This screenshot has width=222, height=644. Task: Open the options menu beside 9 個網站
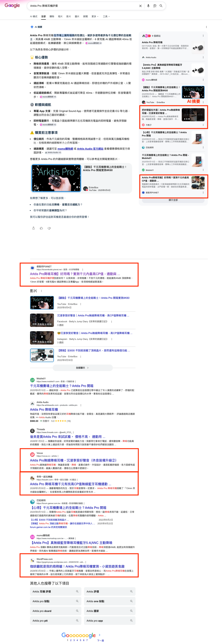coord(203,36)
